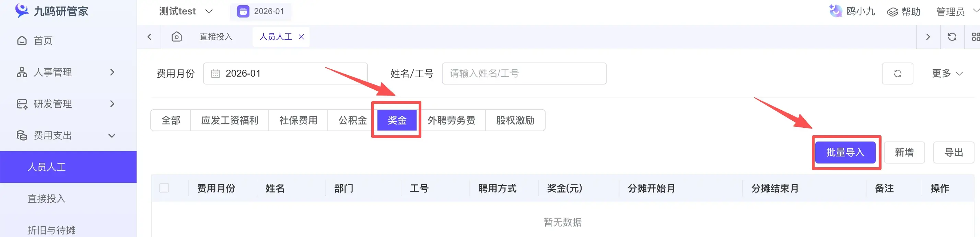Expand the 更多 filters dropdown

tap(947, 73)
